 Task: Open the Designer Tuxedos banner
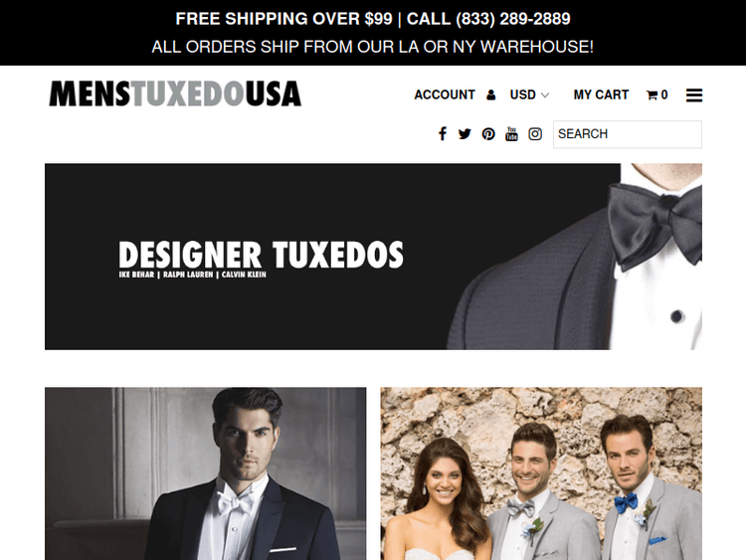pos(373,257)
